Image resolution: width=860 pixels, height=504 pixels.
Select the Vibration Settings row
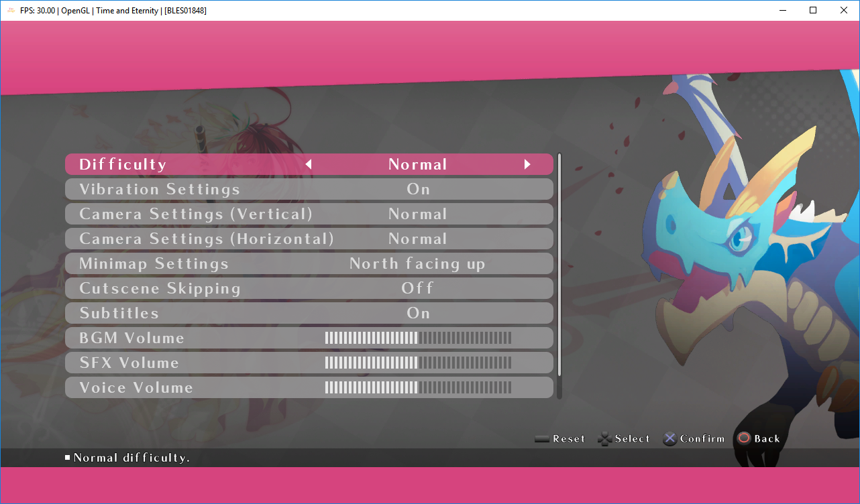(309, 189)
